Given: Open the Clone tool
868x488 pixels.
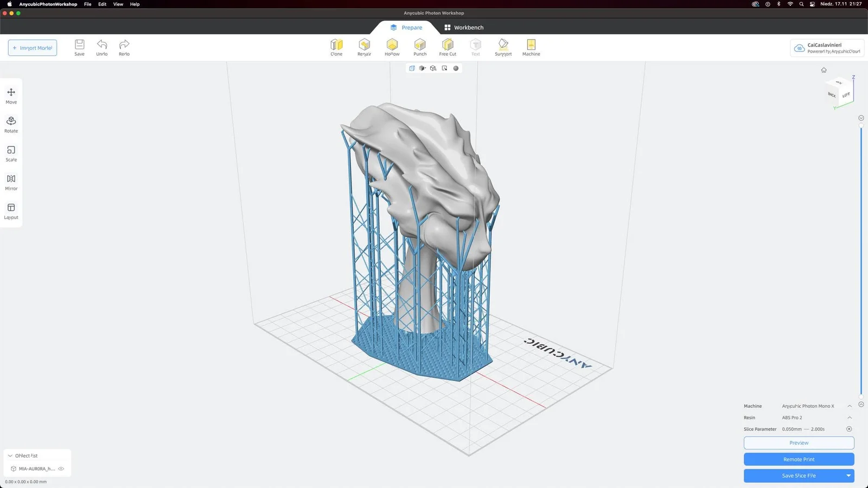Looking at the screenshot, I should (336, 47).
